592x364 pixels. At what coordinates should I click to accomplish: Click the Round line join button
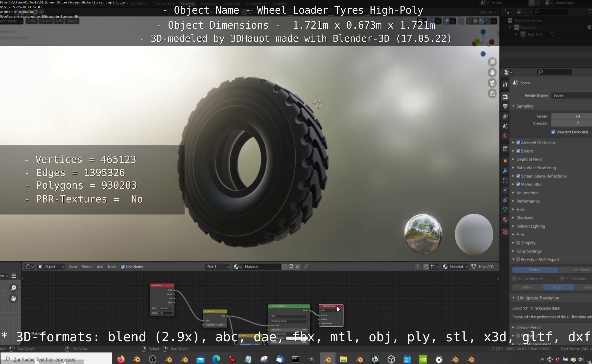[558, 287]
